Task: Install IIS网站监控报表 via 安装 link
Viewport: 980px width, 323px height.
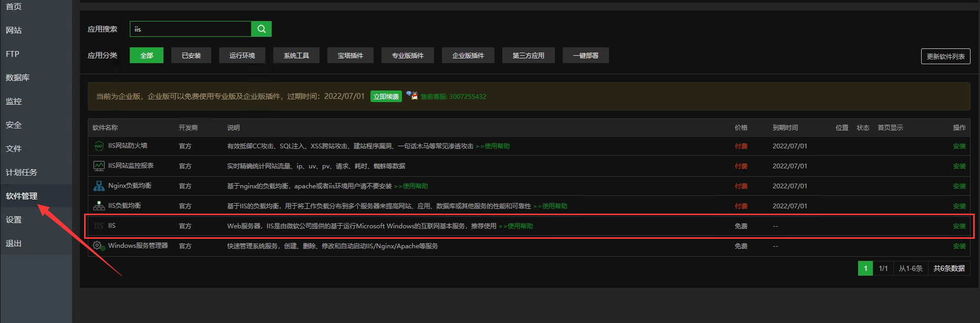Action: tap(960, 166)
